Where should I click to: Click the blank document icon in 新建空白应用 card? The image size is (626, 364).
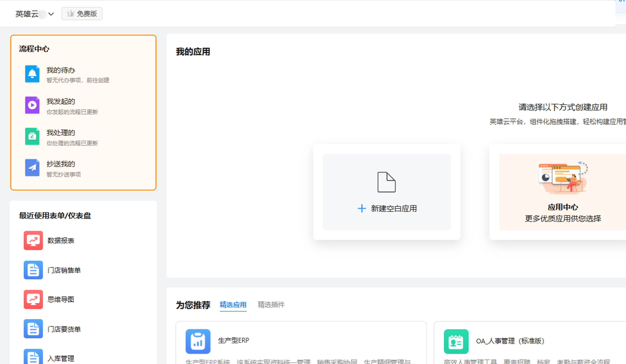click(x=386, y=182)
